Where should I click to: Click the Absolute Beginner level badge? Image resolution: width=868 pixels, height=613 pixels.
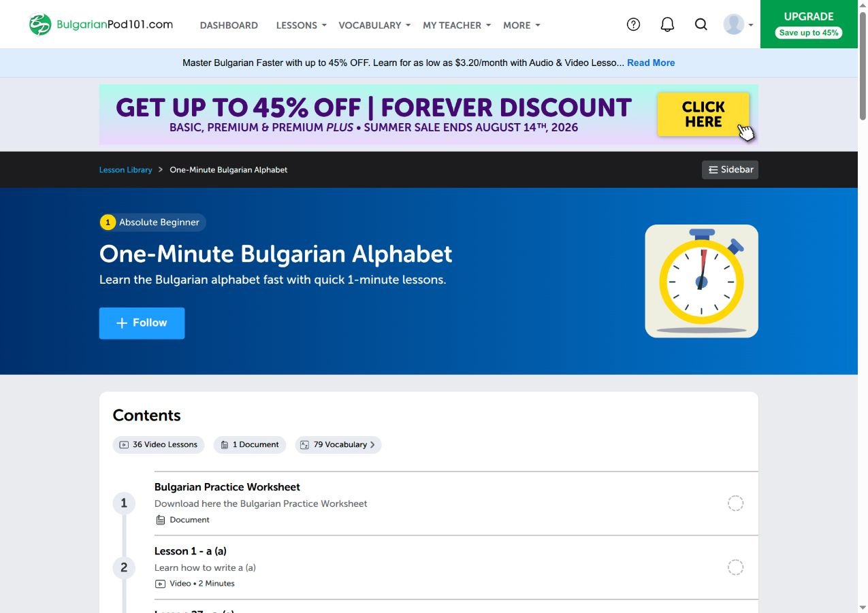tap(152, 222)
